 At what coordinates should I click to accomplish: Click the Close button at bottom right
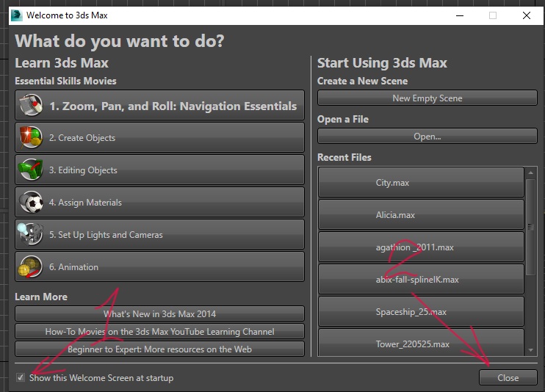pos(508,377)
